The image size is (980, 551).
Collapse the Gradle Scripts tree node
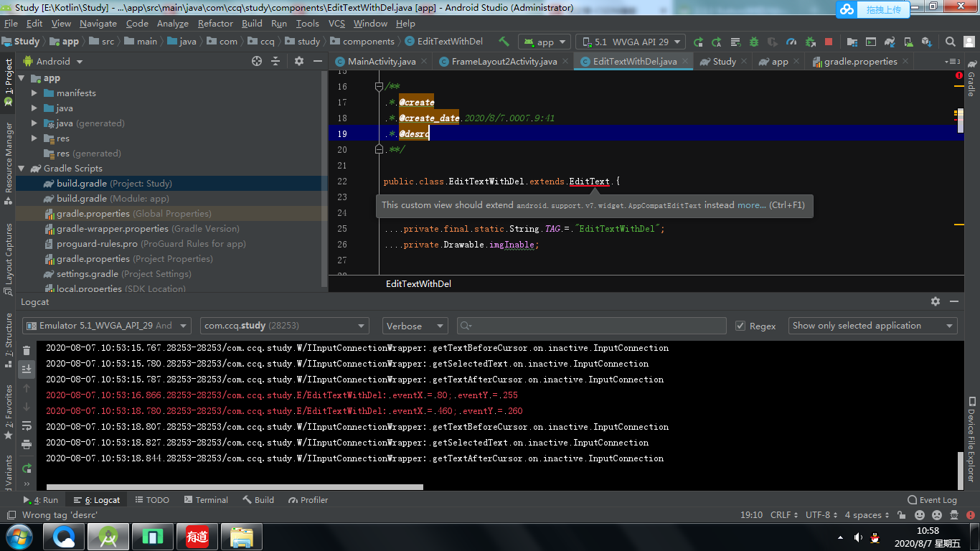coord(22,168)
